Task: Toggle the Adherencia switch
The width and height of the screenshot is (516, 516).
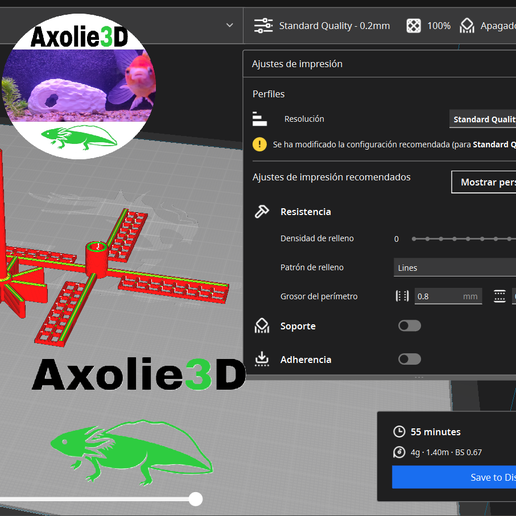Action: click(x=409, y=359)
